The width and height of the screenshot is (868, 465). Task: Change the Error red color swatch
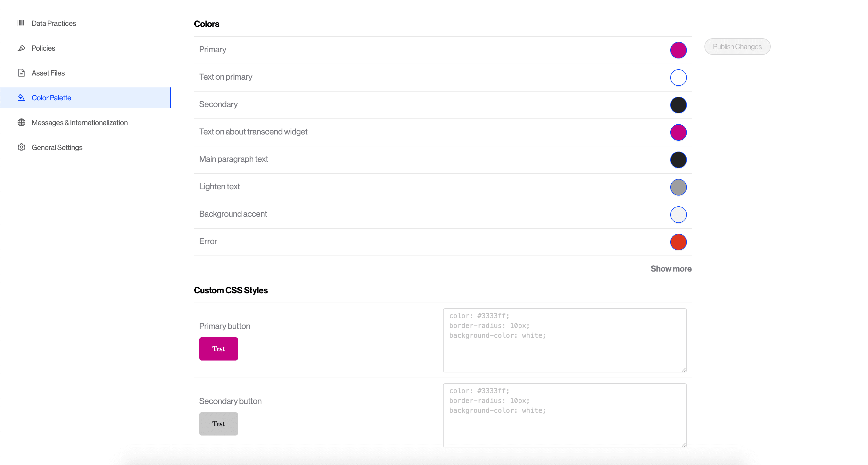(x=678, y=242)
